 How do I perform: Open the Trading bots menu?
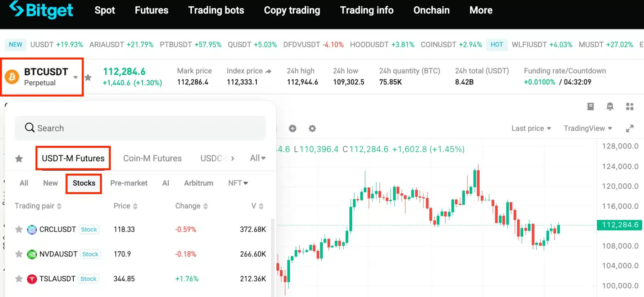click(x=216, y=10)
